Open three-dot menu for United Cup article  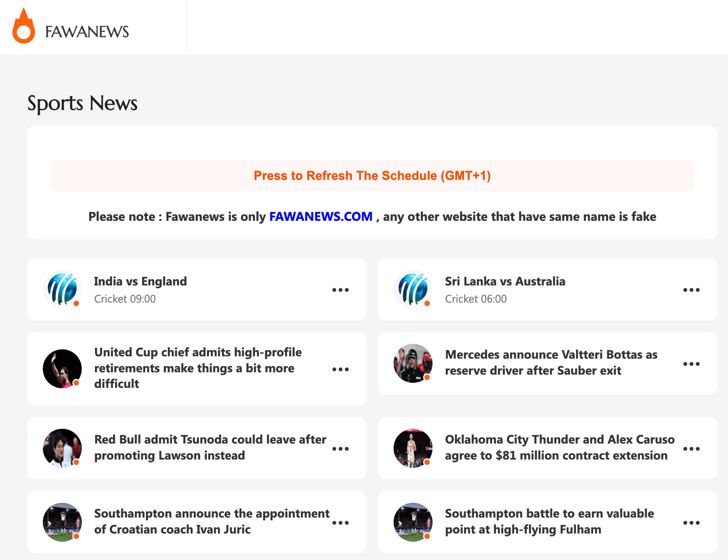coord(340,369)
